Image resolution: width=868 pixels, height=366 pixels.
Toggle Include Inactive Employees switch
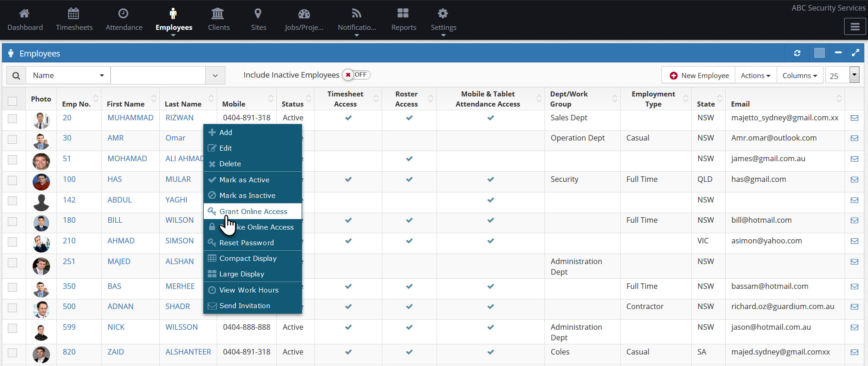(356, 75)
